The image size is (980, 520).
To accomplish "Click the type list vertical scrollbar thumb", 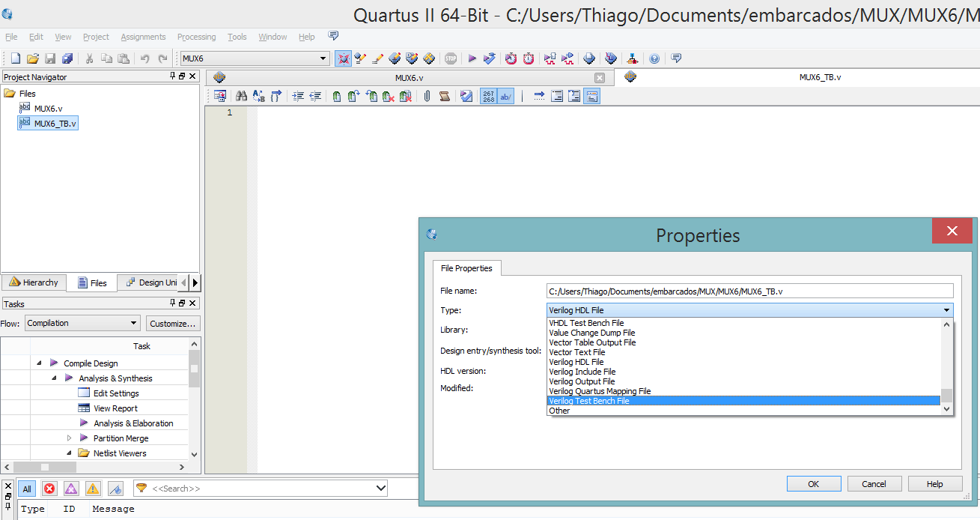I will tap(946, 396).
